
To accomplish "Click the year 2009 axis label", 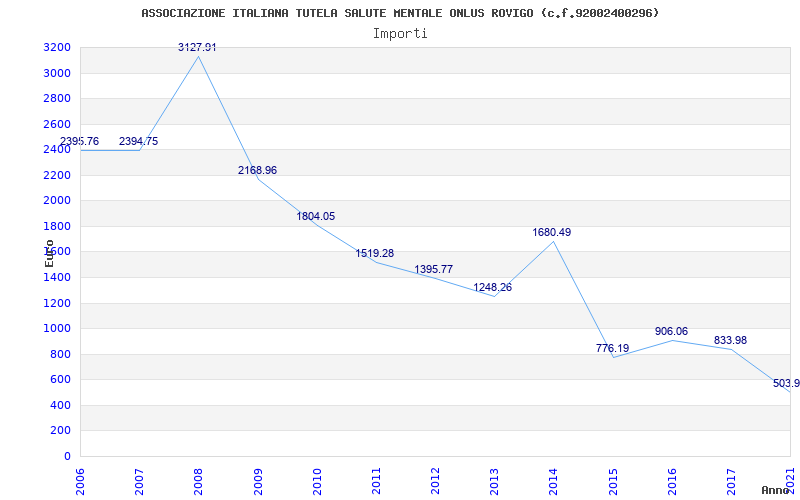I will click(x=258, y=482).
